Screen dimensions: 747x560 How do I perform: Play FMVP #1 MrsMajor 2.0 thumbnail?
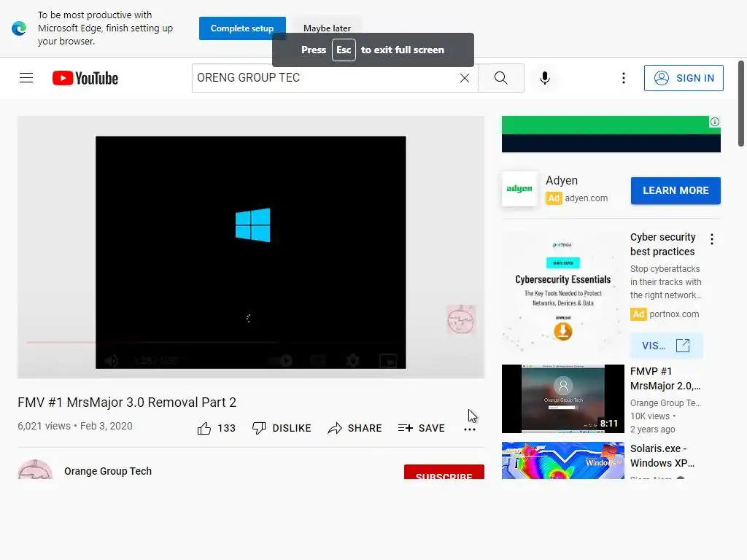tap(562, 399)
